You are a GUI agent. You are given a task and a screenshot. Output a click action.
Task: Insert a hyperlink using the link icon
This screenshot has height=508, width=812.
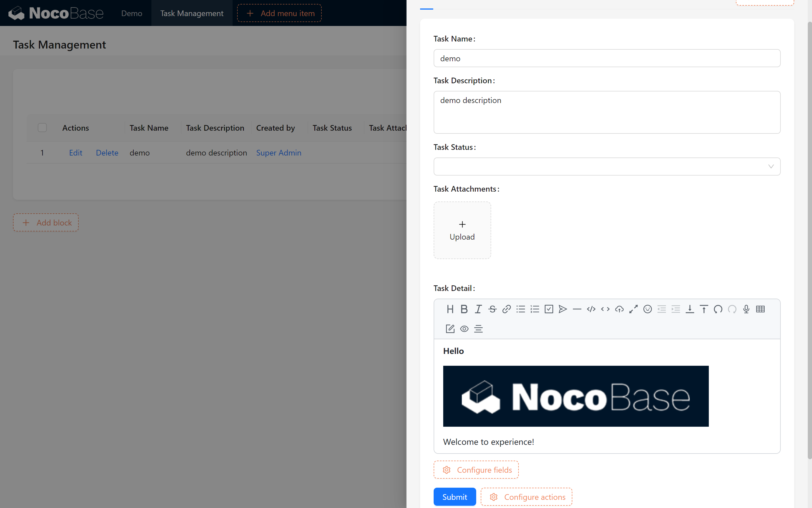coord(506,309)
